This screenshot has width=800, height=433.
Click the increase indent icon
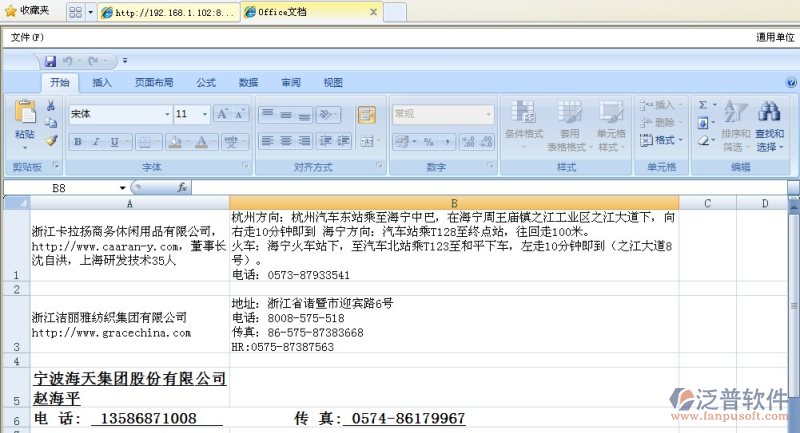click(x=343, y=141)
